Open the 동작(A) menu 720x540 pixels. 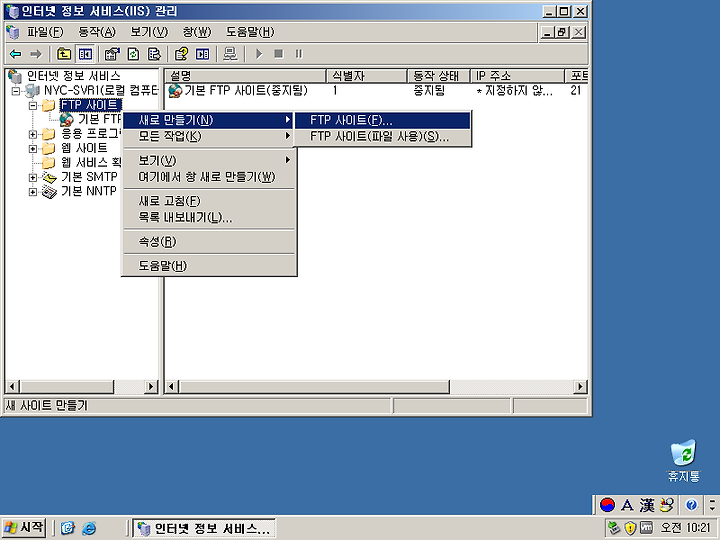97,32
